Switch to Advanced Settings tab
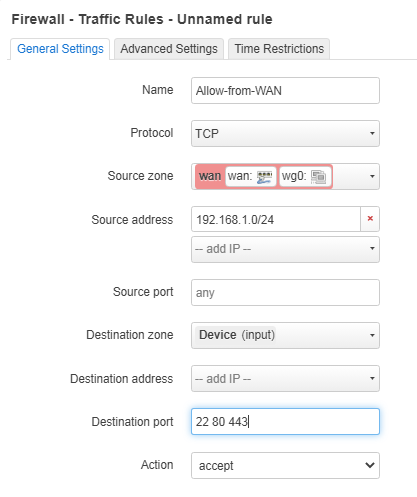Image resolution: width=417 pixels, height=497 pixels. [169, 49]
